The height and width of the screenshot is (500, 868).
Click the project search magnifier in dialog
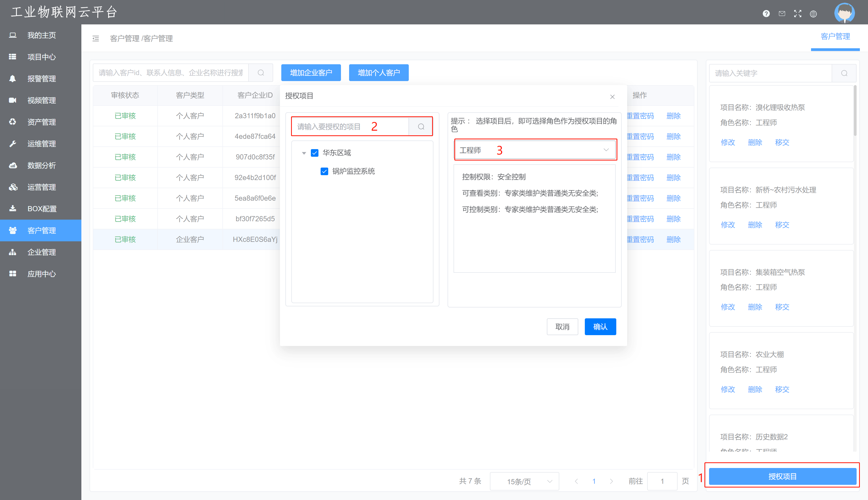click(x=421, y=127)
